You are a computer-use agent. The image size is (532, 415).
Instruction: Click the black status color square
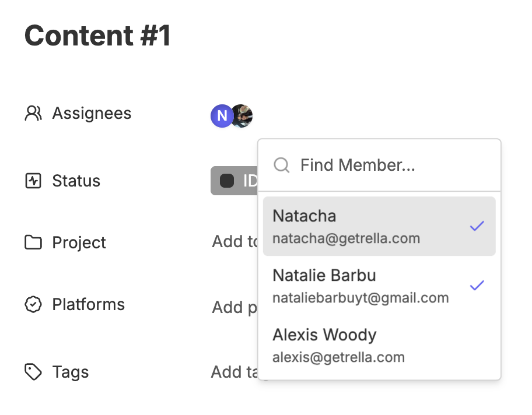227,181
